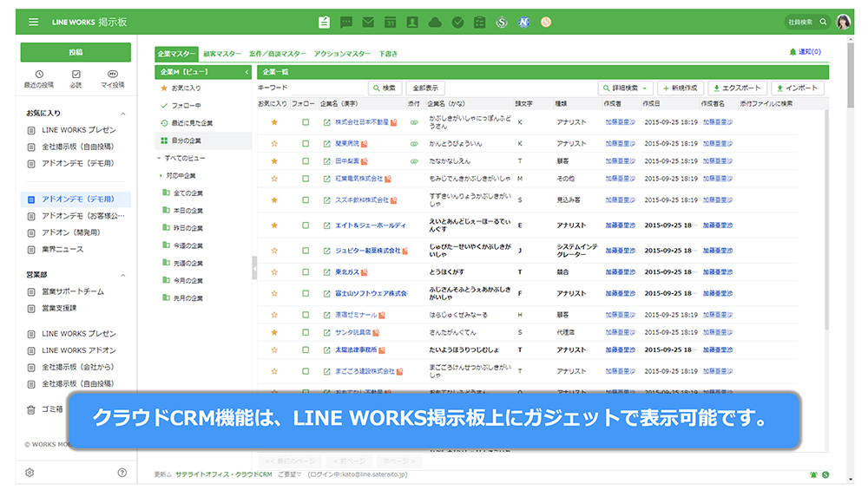Toggle favorite star for 紅葉電気株式会社
The image size is (868, 490).
tap(274, 179)
